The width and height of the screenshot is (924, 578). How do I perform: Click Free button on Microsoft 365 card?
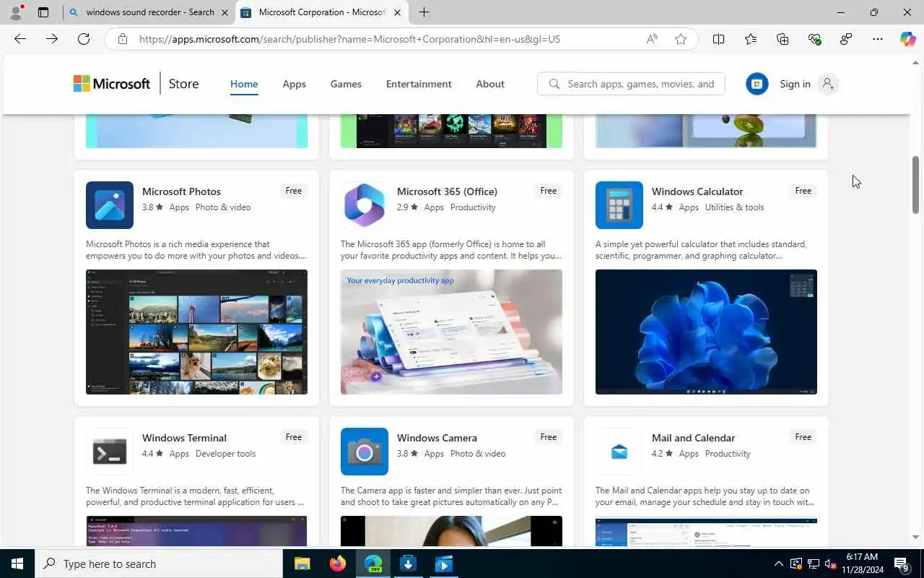click(x=548, y=191)
